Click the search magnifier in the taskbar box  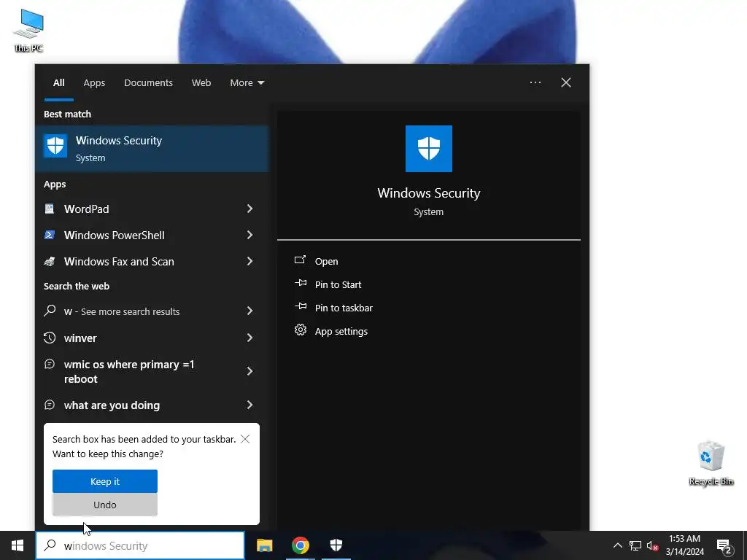click(50, 545)
